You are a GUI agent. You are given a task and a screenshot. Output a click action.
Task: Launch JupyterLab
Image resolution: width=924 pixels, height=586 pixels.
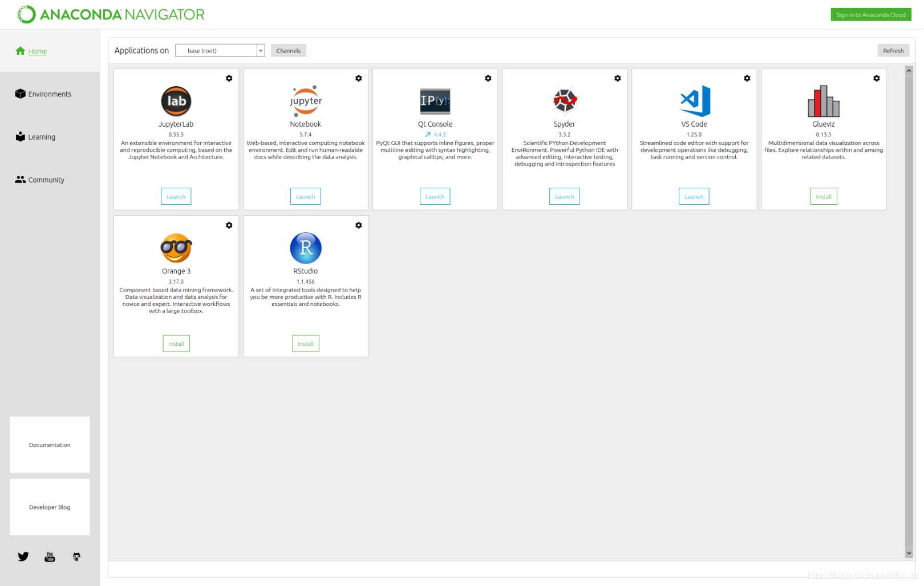coord(176,196)
